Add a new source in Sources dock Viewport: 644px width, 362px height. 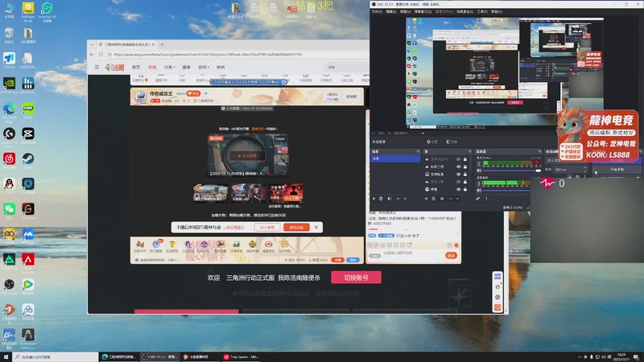click(427, 199)
